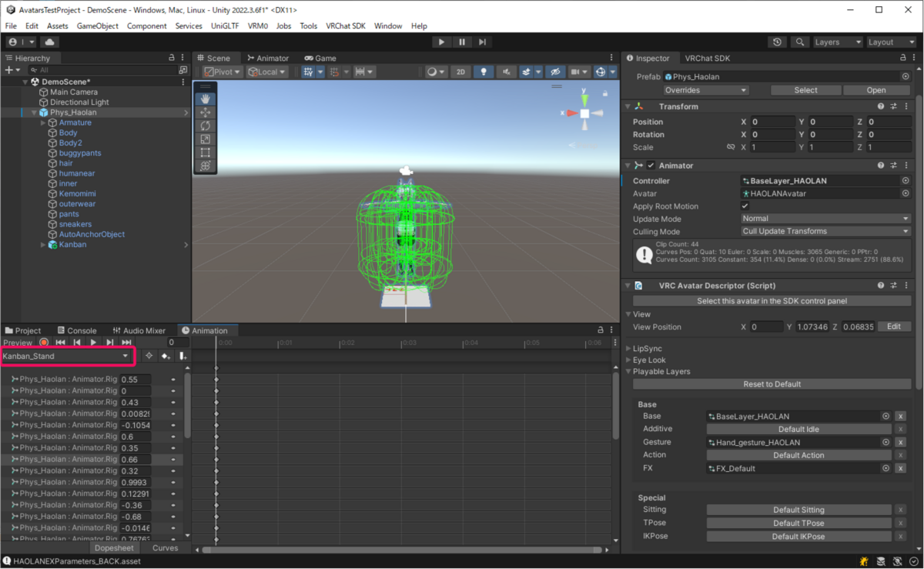This screenshot has height=569, width=924.
Task: Toggle scene audio mute icon
Action: [x=507, y=72]
